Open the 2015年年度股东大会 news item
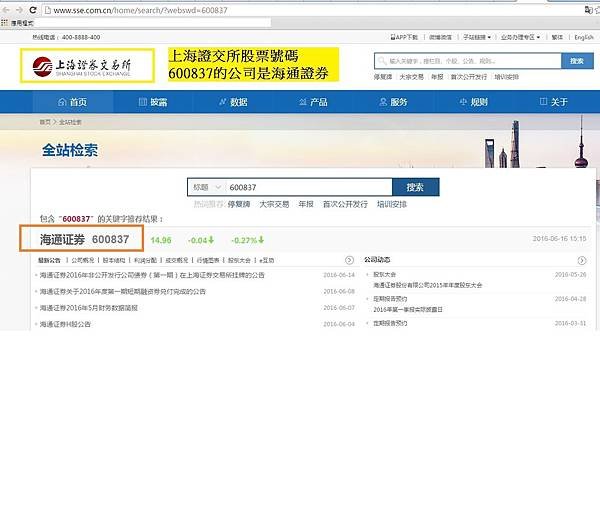The width and height of the screenshot is (600, 509). 428,285
